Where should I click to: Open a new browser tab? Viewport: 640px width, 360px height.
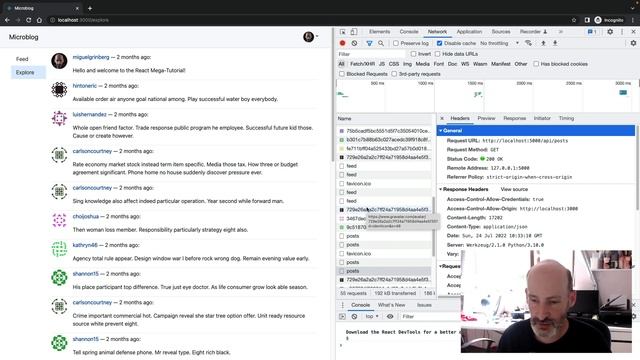pyautogui.click(x=90, y=8)
